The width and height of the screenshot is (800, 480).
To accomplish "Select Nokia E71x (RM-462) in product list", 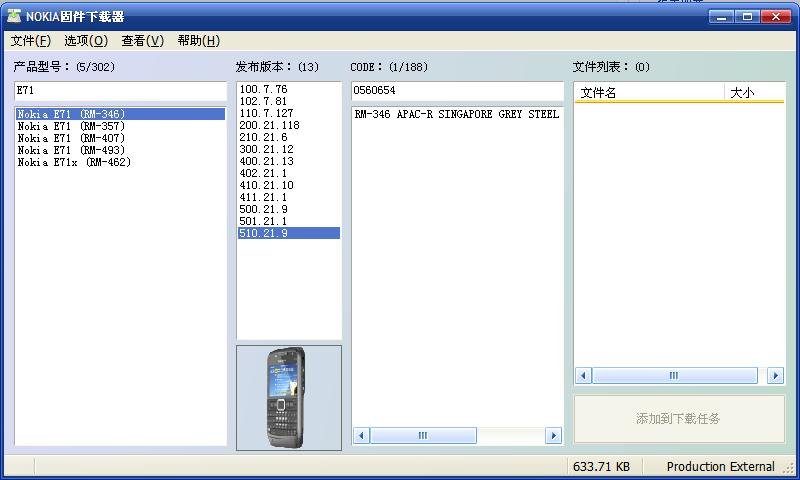I will 120,162.
